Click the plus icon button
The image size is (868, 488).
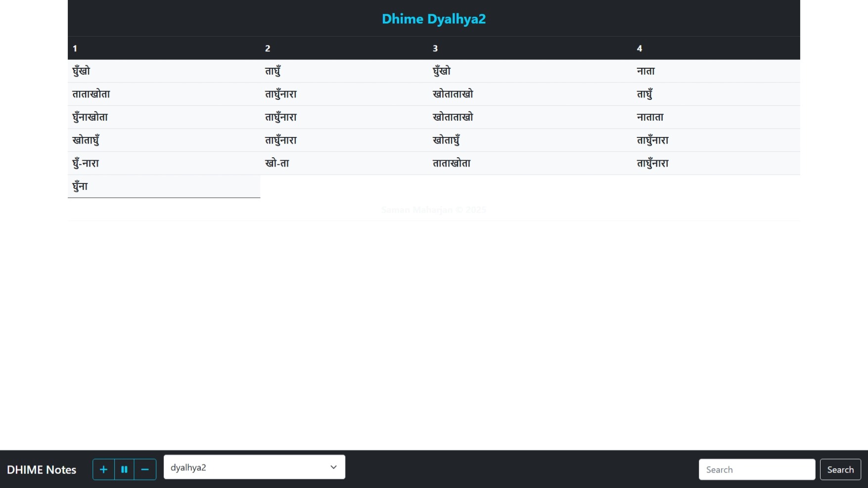(x=103, y=469)
